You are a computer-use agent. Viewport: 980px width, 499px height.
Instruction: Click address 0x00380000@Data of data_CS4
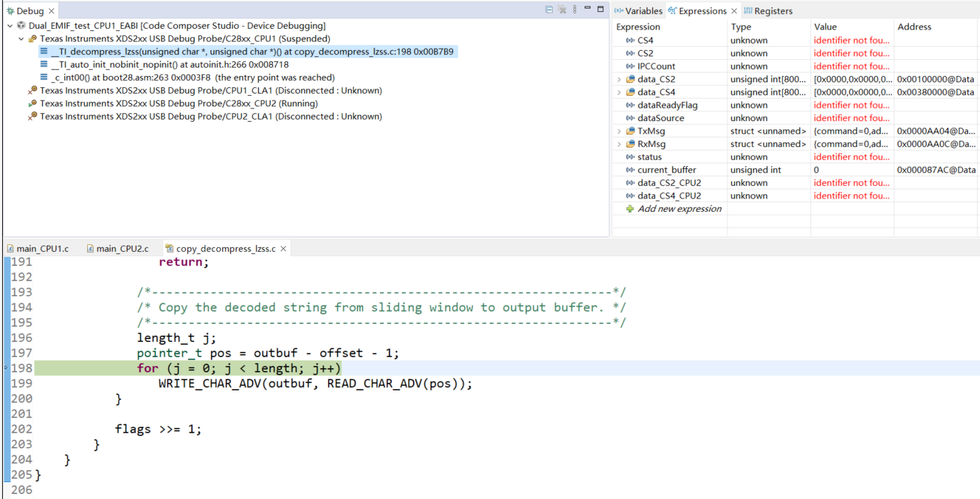click(x=936, y=92)
